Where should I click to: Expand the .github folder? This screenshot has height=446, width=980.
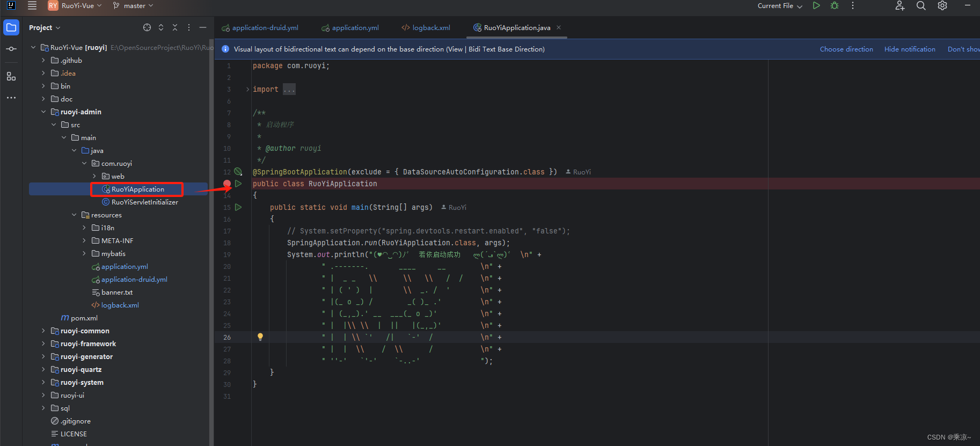43,60
